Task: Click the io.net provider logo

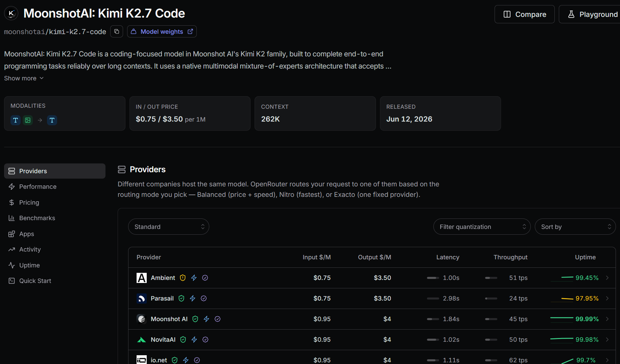Action: pyautogui.click(x=142, y=360)
